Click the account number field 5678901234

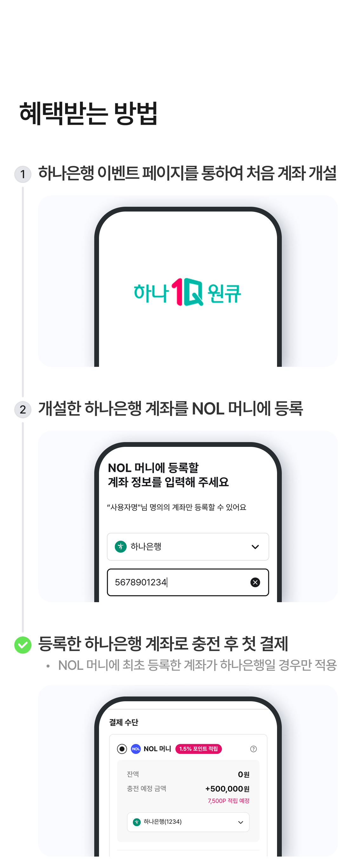188,582
